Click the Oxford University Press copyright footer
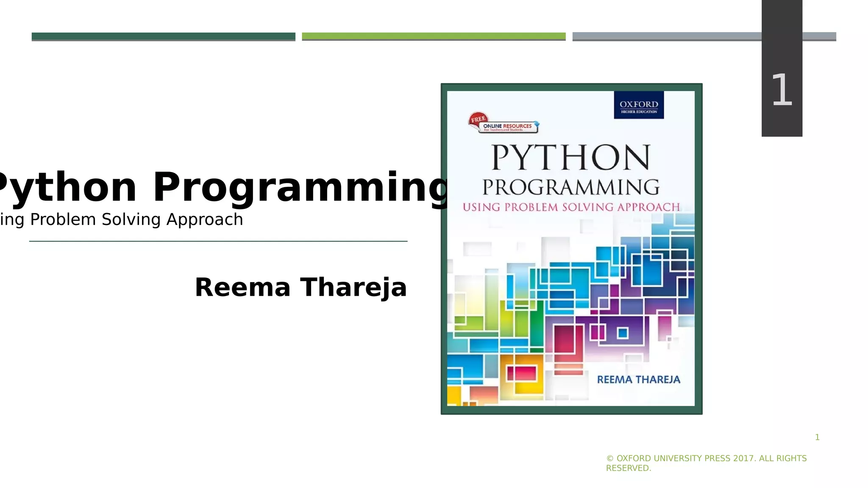Image resolution: width=868 pixels, height=488 pixels. click(706, 463)
